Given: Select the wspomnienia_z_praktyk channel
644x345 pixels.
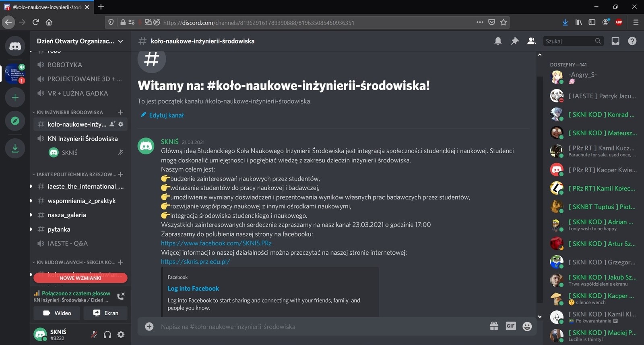Looking at the screenshot, I should tap(81, 201).
